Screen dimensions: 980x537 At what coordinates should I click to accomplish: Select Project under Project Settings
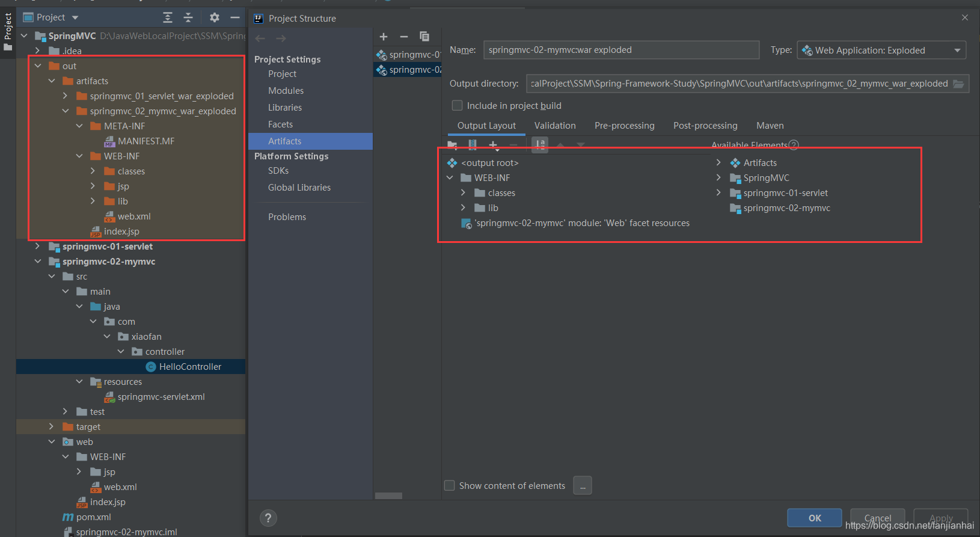pos(282,74)
